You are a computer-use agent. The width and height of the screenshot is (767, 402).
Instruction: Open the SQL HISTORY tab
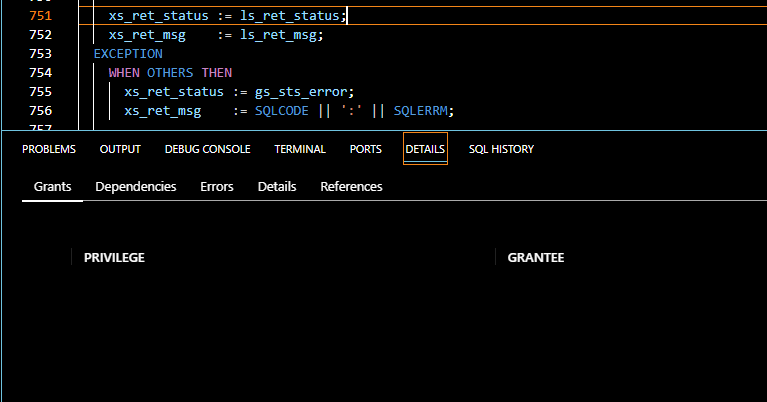(x=501, y=149)
